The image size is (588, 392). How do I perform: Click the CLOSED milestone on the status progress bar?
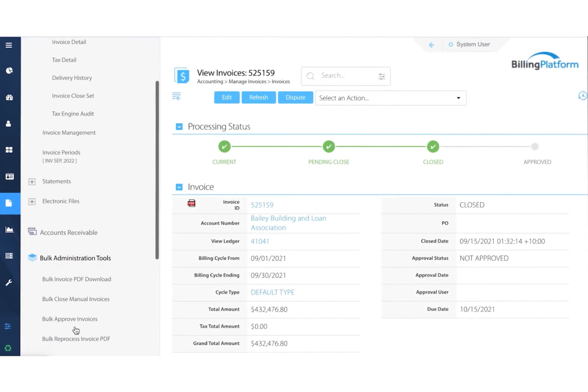[x=433, y=146]
